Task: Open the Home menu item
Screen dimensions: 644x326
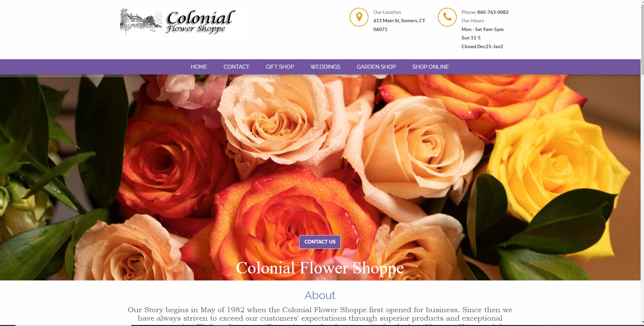Action: point(199,67)
